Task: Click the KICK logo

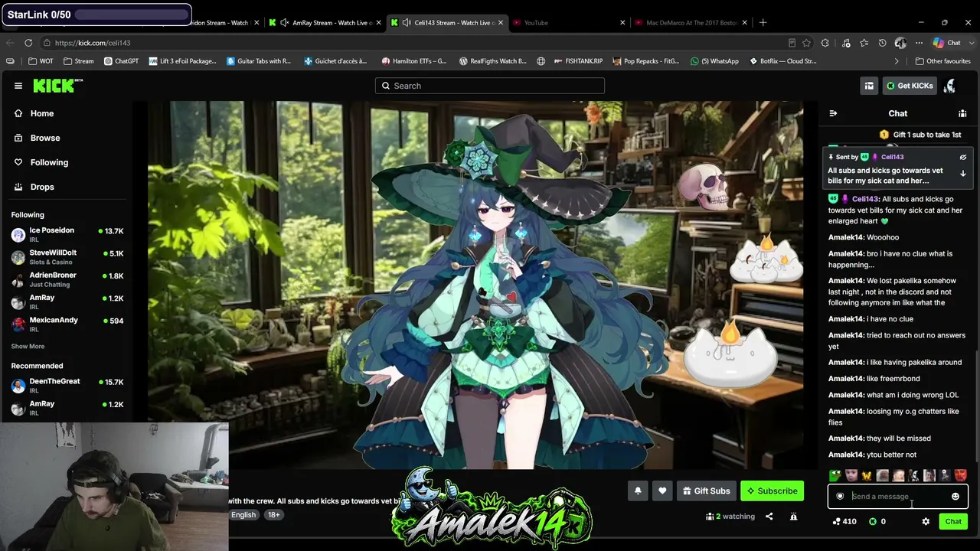Action: 58,86
